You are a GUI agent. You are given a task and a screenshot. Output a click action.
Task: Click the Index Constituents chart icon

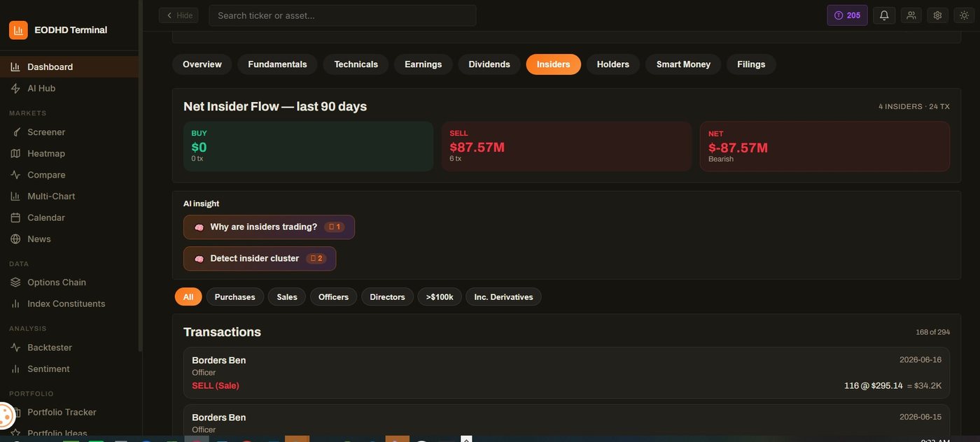coord(15,304)
